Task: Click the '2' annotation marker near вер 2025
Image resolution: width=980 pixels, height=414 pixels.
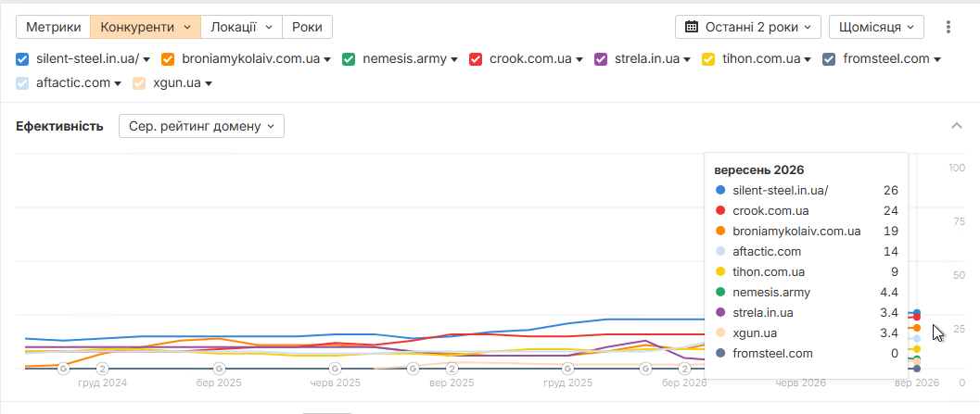Action: pyautogui.click(x=452, y=369)
